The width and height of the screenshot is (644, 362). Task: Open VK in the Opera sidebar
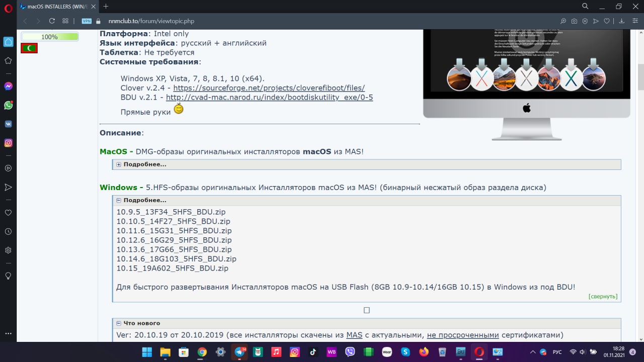coord(8,124)
